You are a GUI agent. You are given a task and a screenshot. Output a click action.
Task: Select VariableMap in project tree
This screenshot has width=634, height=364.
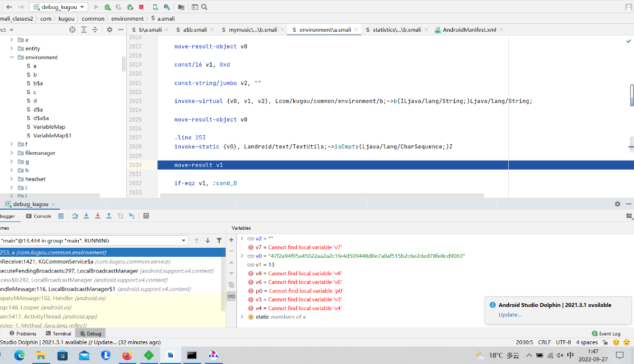click(x=49, y=127)
